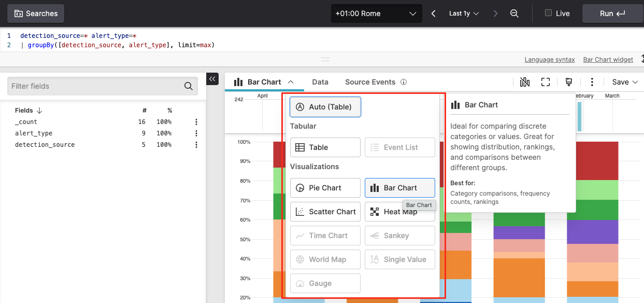Viewport: 644px width, 303px height.
Task: Choose the Scatter Chart visualization
Action: pyautogui.click(x=325, y=212)
